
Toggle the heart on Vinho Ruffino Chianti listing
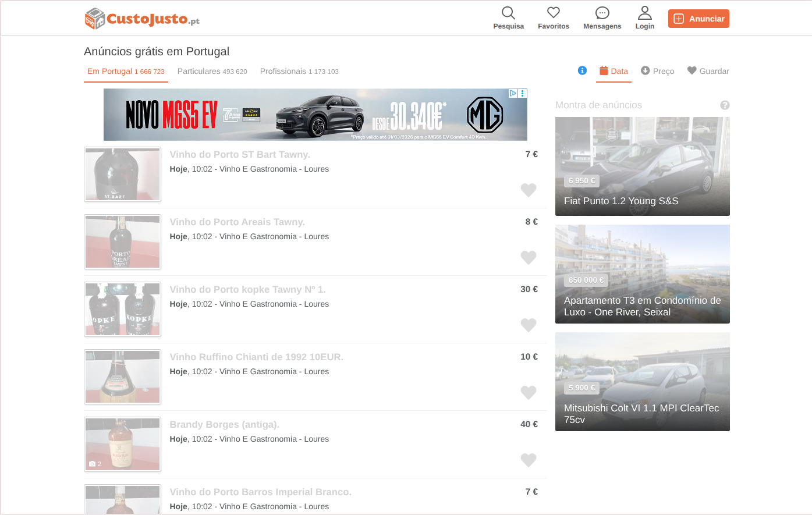(529, 392)
